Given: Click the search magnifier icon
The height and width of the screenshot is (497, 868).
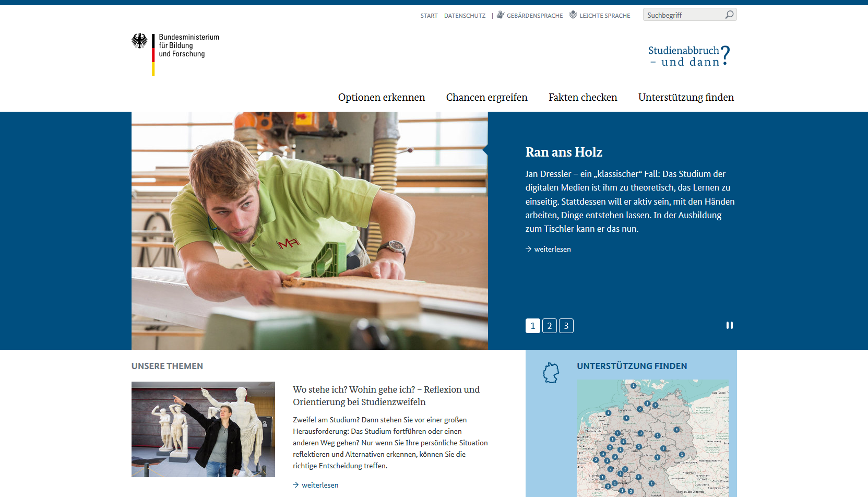Looking at the screenshot, I should [729, 15].
